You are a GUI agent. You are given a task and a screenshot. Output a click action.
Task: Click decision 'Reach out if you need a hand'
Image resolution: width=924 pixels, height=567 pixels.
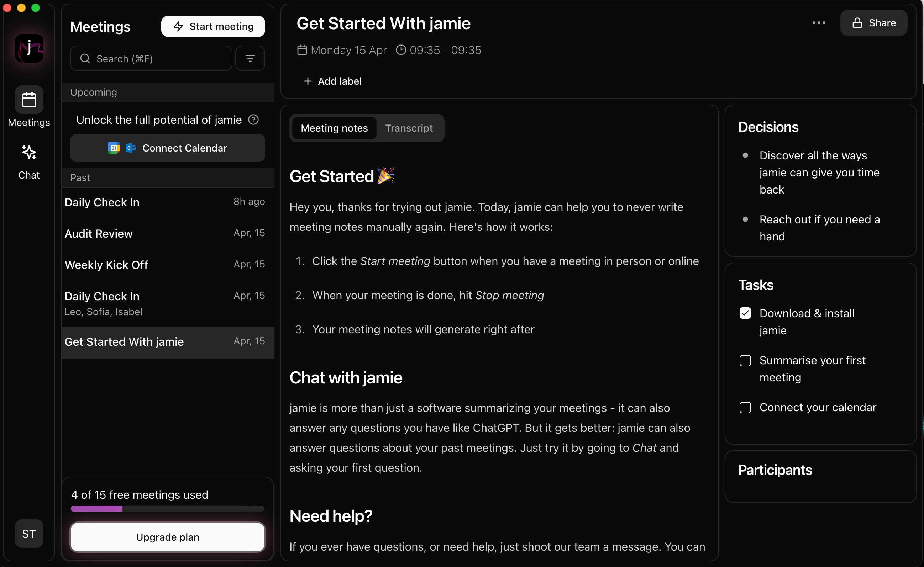[x=820, y=228]
